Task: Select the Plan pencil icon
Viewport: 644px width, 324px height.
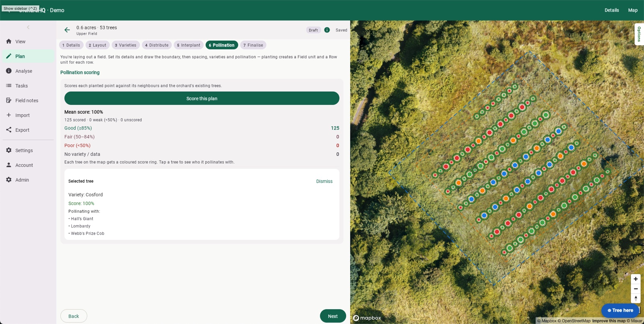Action: click(9, 56)
